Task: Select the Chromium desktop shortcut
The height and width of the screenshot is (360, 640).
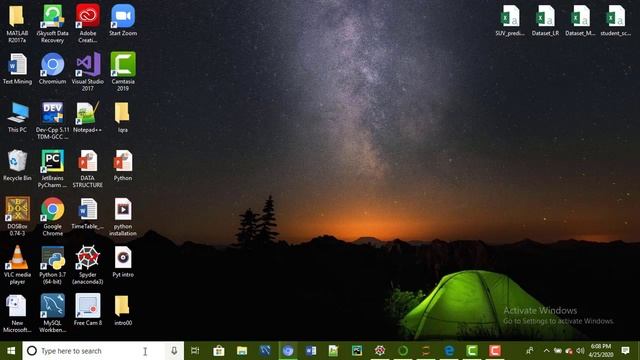Action: (52, 64)
